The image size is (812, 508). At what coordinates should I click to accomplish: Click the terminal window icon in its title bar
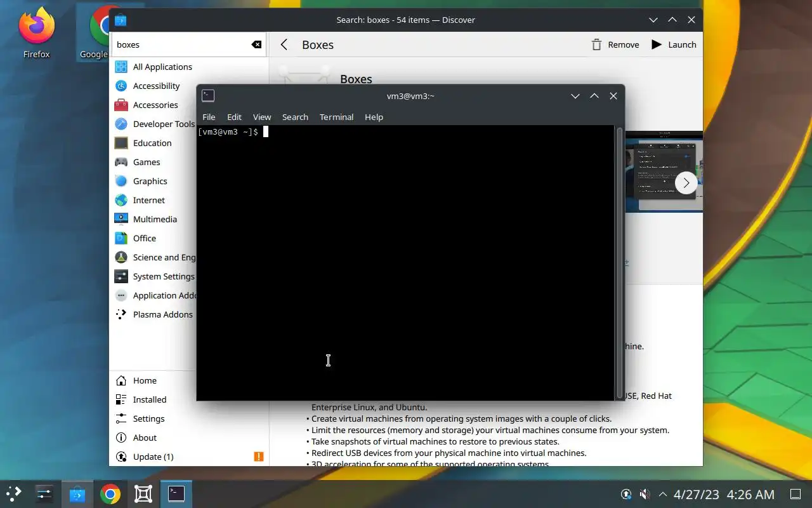click(208, 96)
